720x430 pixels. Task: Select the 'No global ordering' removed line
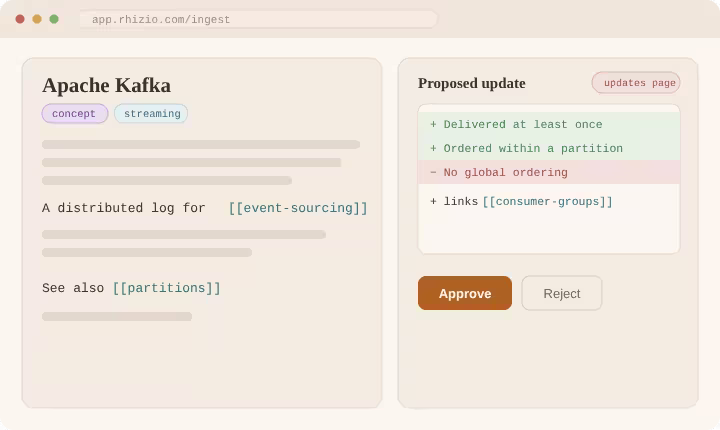point(549,172)
